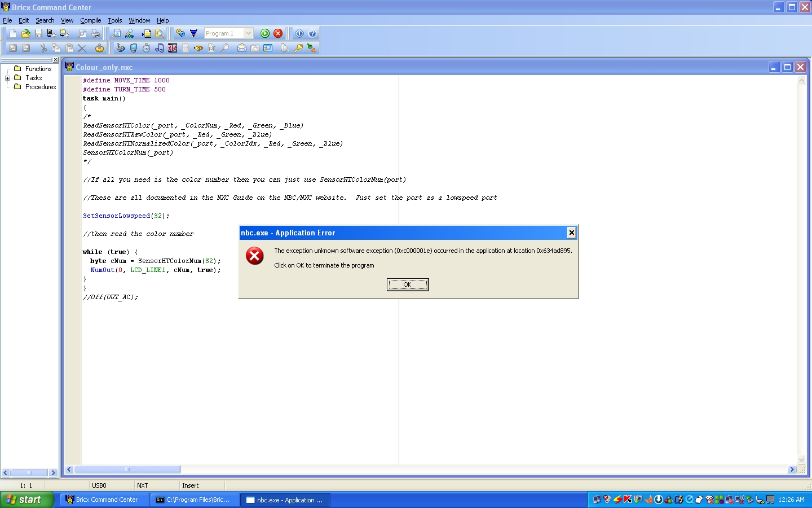Save the file with the floppy disk icon

pyautogui.click(x=38, y=33)
